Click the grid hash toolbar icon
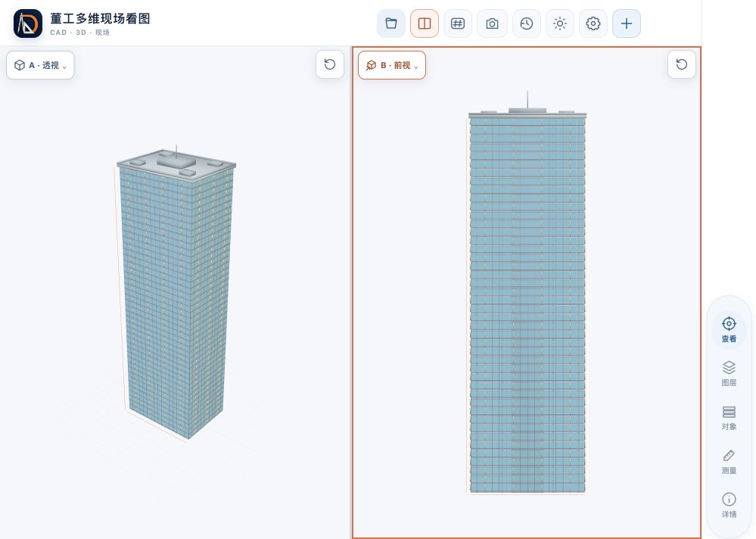 458,23
